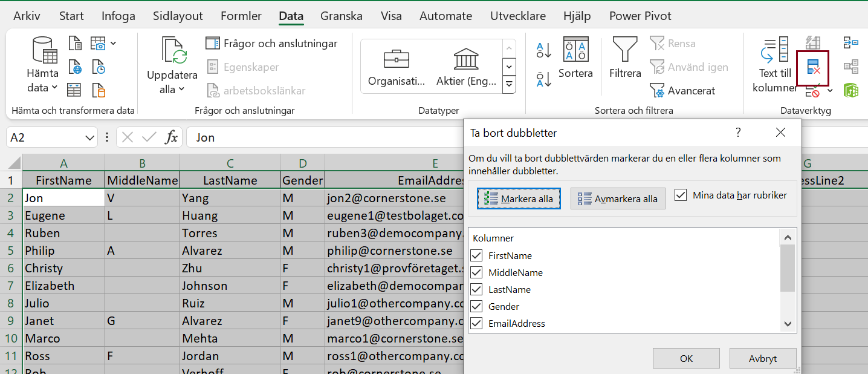
Task: Confirm with the OK button
Action: pyautogui.click(x=686, y=358)
